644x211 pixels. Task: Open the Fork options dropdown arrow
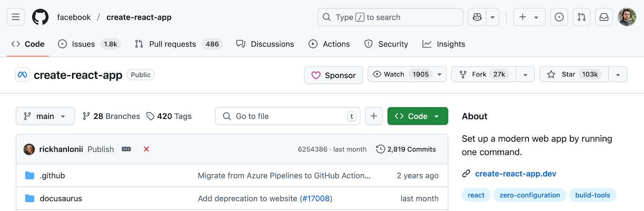[525, 74]
